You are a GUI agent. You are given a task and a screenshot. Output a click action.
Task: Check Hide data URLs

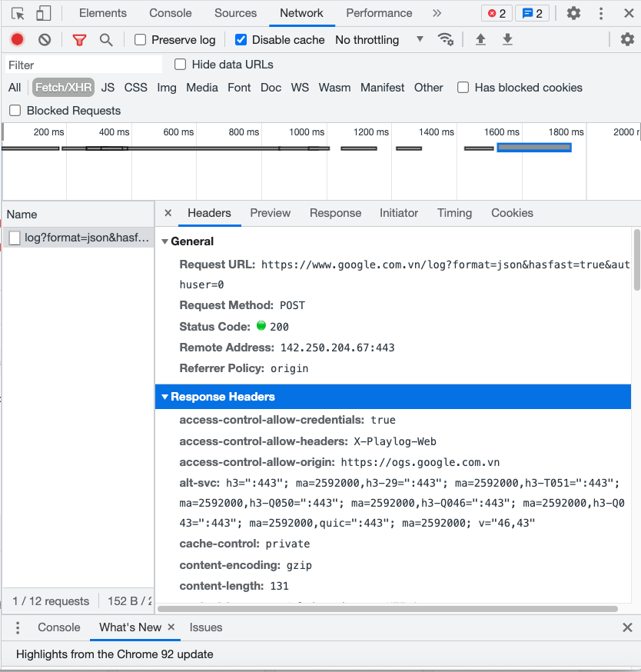pos(181,65)
